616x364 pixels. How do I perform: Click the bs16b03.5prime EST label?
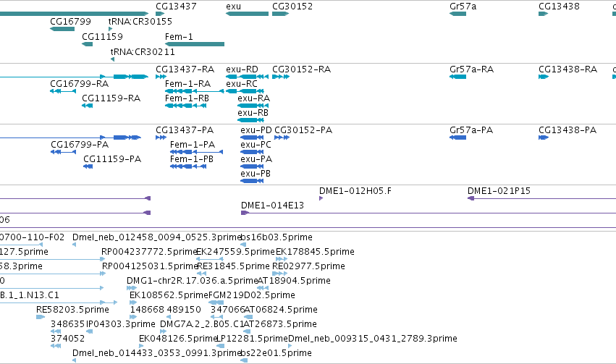[x=277, y=237]
